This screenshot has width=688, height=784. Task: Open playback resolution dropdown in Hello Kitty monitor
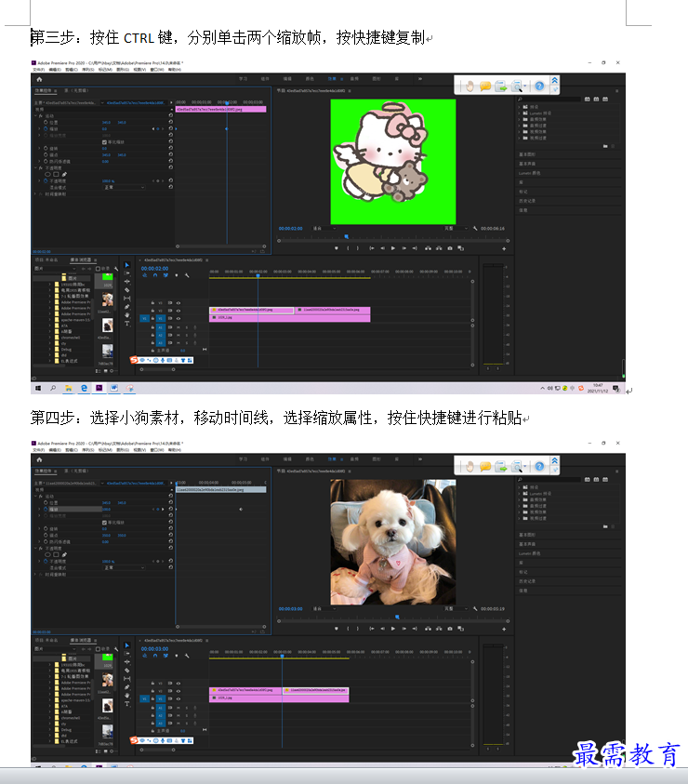[456, 228]
